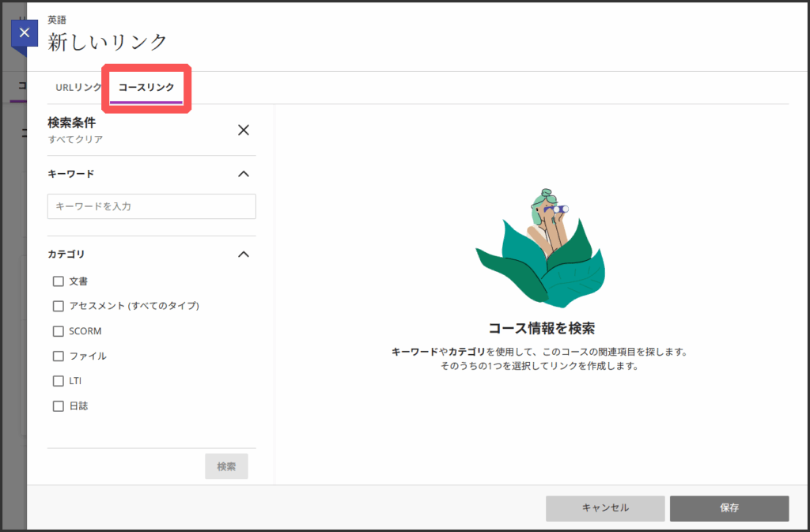The width and height of the screenshot is (810, 532).
Task: Click the キャンセル button
Action: point(605,508)
